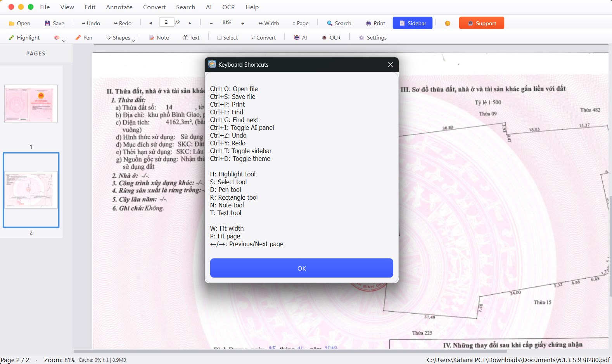Open the View menu

coord(67,7)
